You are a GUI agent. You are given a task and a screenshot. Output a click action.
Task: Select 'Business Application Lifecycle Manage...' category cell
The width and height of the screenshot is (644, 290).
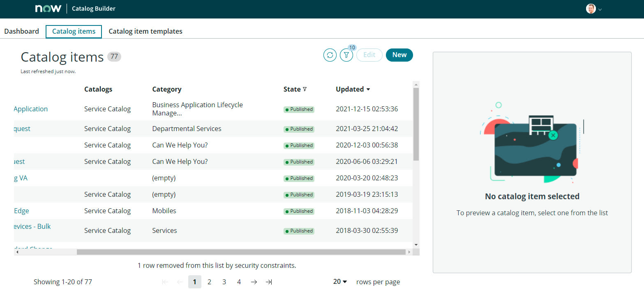(x=197, y=109)
